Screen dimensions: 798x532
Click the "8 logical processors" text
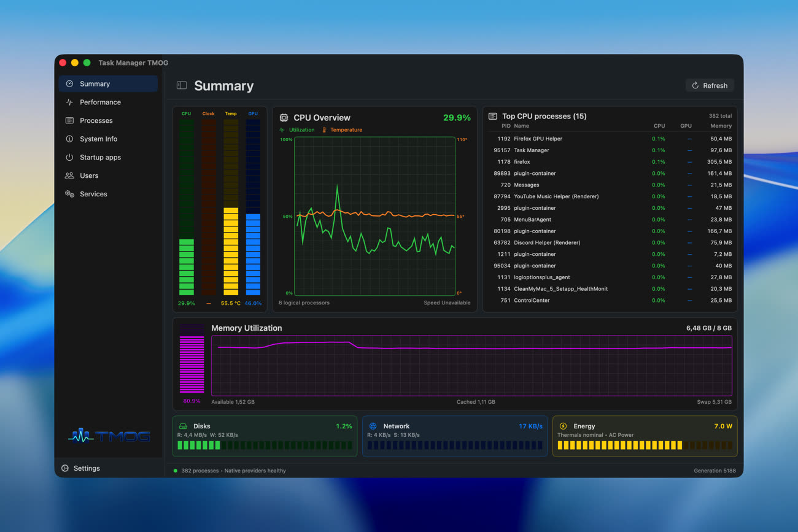point(304,303)
